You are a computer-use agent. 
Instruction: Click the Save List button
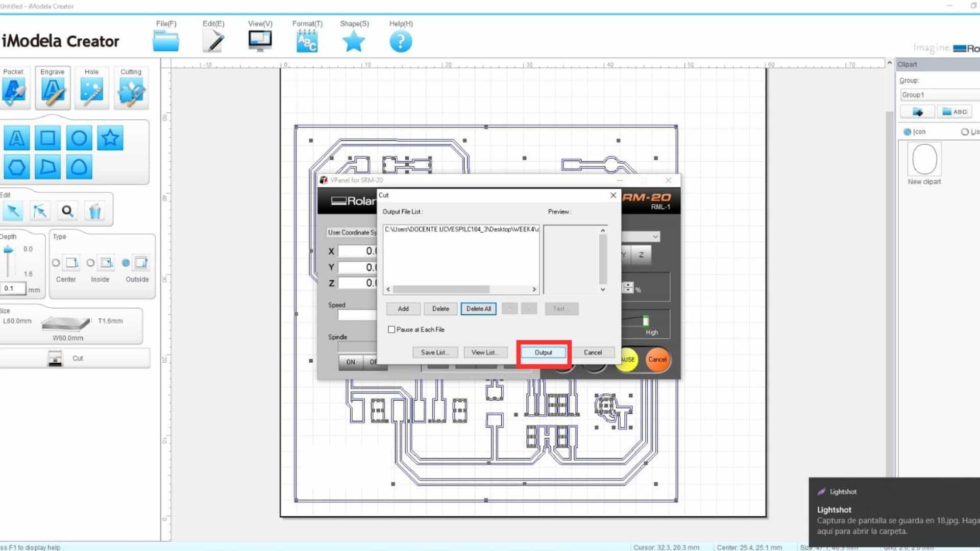(435, 353)
